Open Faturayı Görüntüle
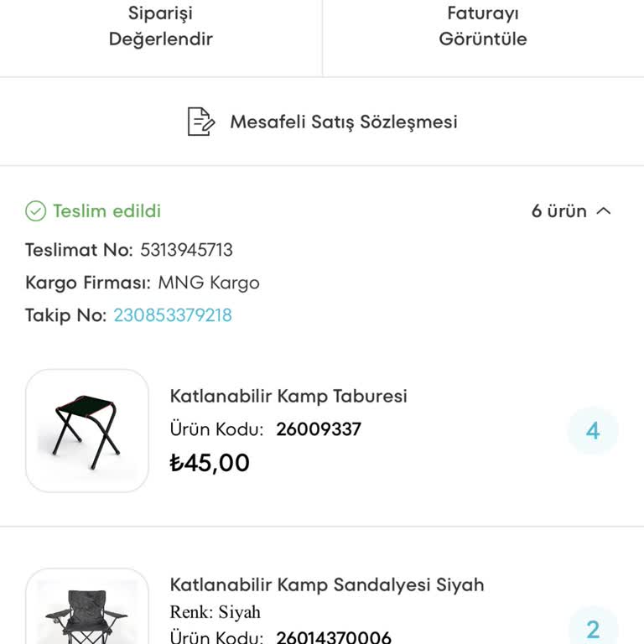This screenshot has width=644, height=644. (x=483, y=26)
